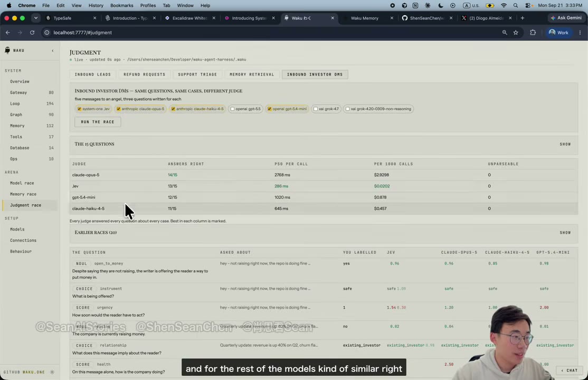This screenshot has height=380, width=588.
Task: Open Chrome three-dot menu
Action: tap(580, 33)
